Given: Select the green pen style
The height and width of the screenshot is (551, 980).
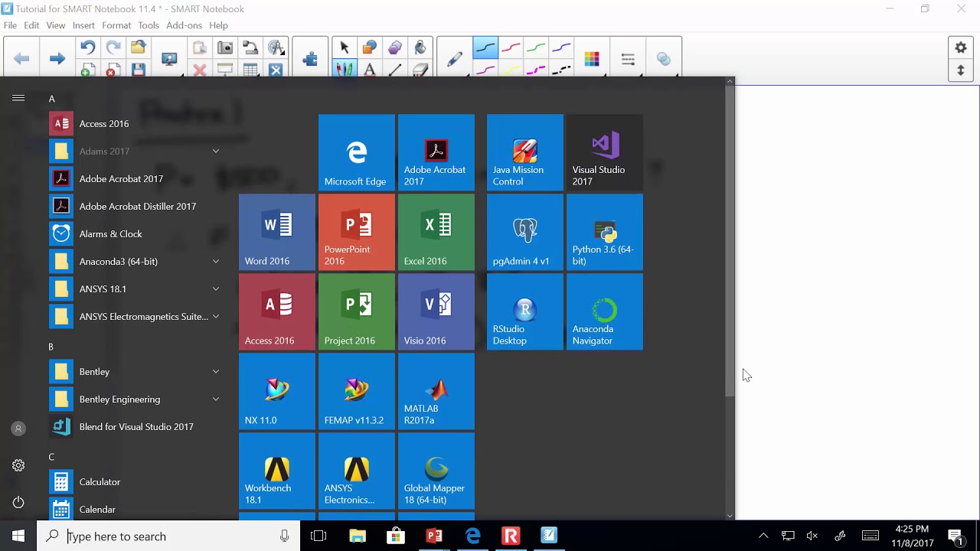Looking at the screenshot, I should [536, 48].
